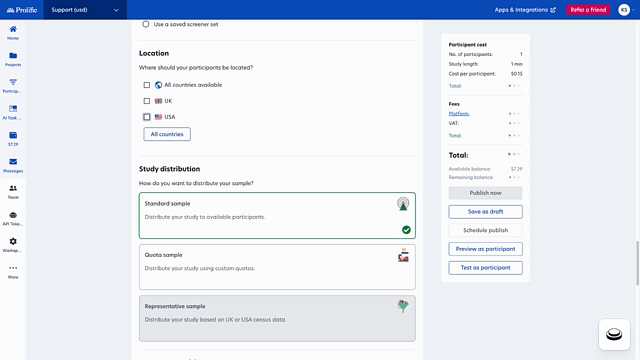
Task: Open Workspace settings gear icon
Action: (x=13, y=242)
